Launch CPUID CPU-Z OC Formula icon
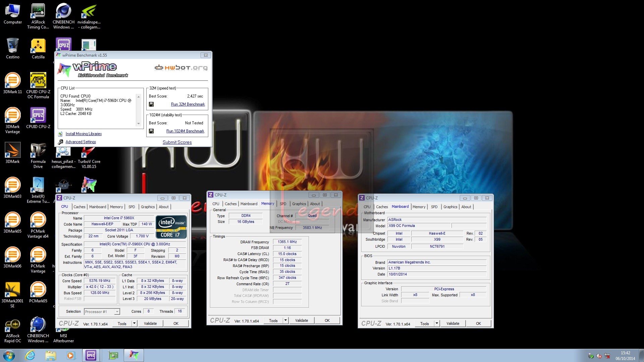Screen dimensions: 644x362 pyautogui.click(x=38, y=85)
